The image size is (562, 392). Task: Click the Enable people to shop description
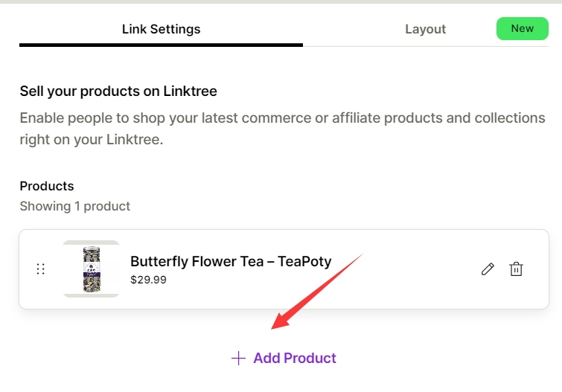click(282, 129)
